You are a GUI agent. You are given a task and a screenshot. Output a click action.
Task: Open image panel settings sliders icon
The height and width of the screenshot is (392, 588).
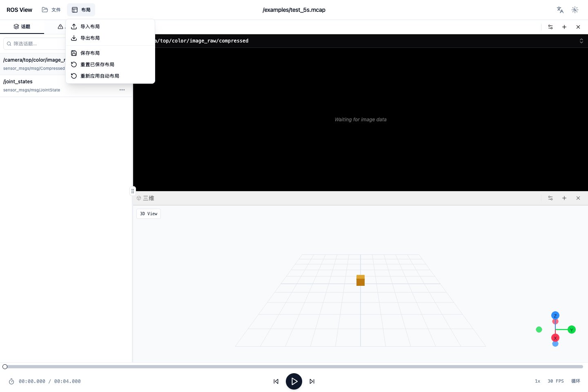click(x=550, y=27)
